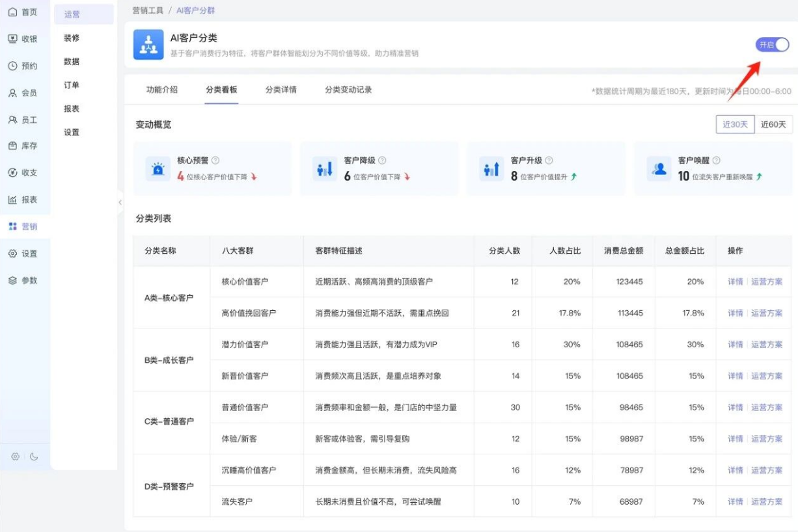Toggle the dark mode moon icon
Image resolution: width=798 pixels, height=532 pixels.
point(34,457)
